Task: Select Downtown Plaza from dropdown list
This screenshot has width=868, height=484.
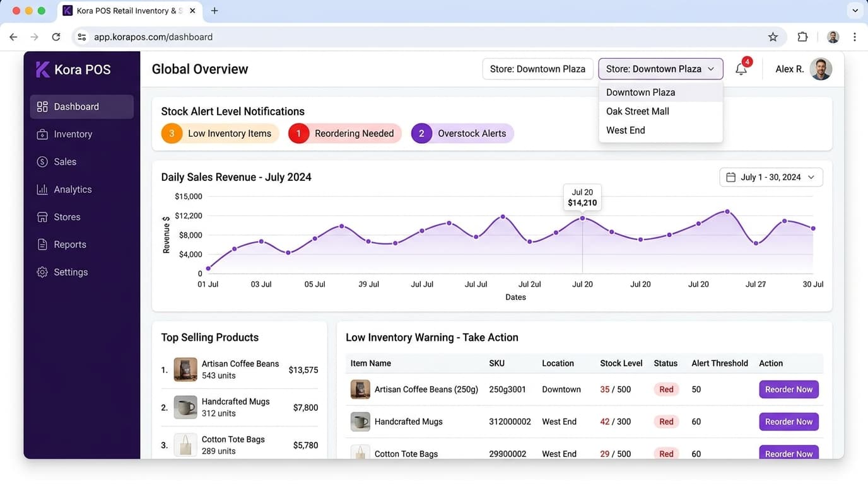Action: click(x=660, y=92)
